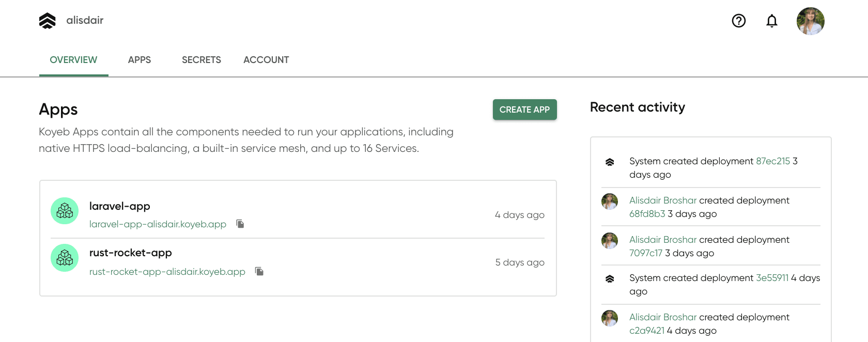Open the laravel-app-alisdair.koyeb.app link
The image size is (868, 342).
158,224
